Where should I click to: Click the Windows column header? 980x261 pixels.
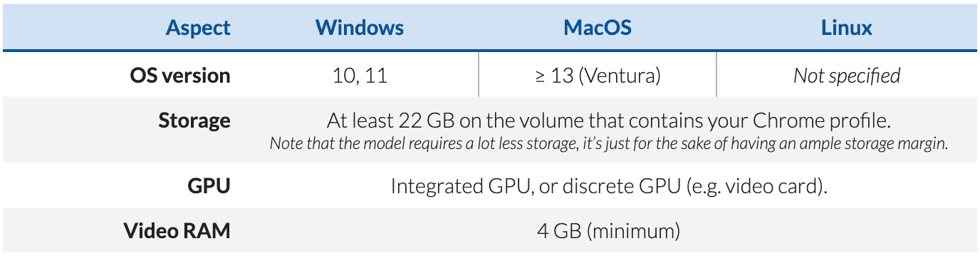point(360,28)
